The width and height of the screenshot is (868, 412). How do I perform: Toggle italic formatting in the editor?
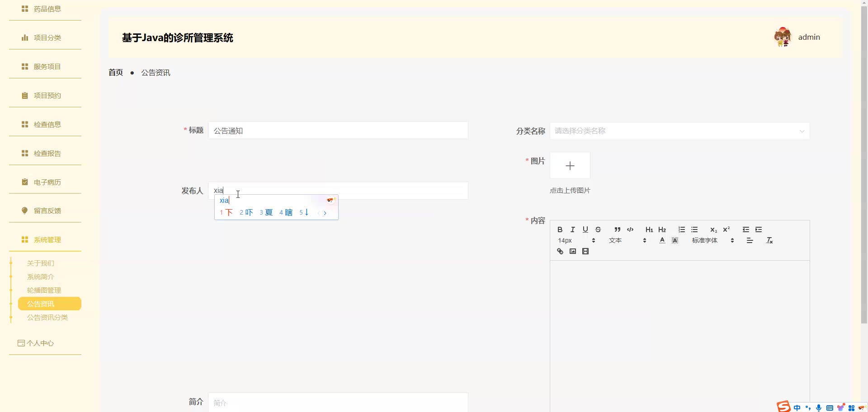coord(572,229)
